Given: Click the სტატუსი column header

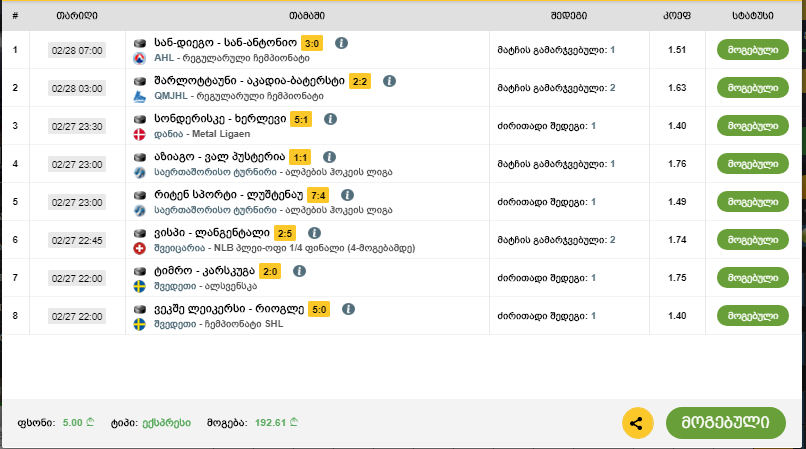Looking at the screenshot, I should 753,16.
